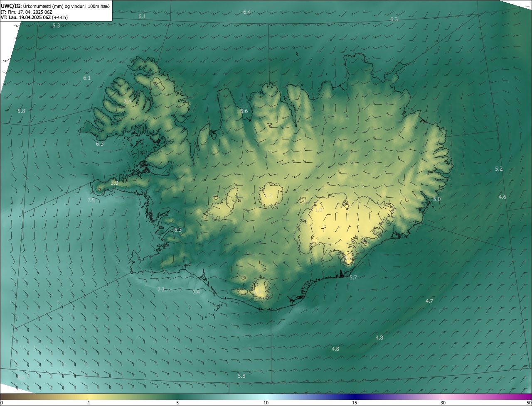Click the 15 label on the color scale
This screenshot has width=532, height=406.
pos(355,403)
